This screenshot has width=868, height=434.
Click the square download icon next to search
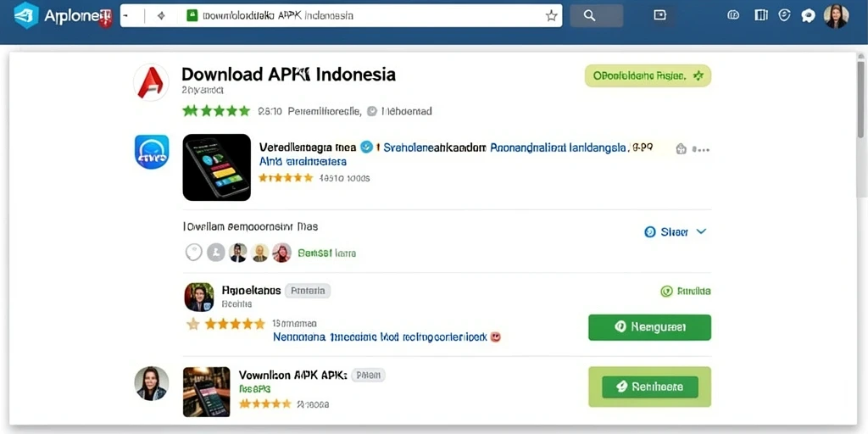click(x=659, y=15)
